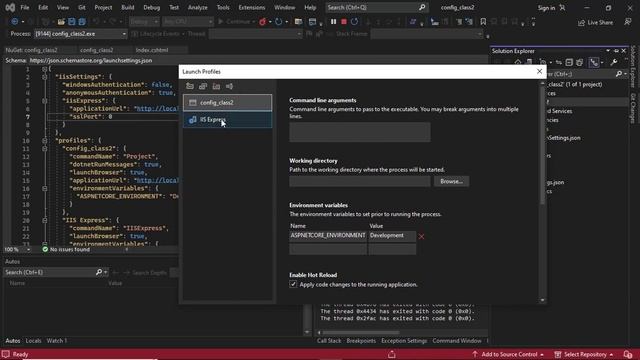Click Add to Source Control in status bar
The width and height of the screenshot is (640, 360).
point(508,354)
